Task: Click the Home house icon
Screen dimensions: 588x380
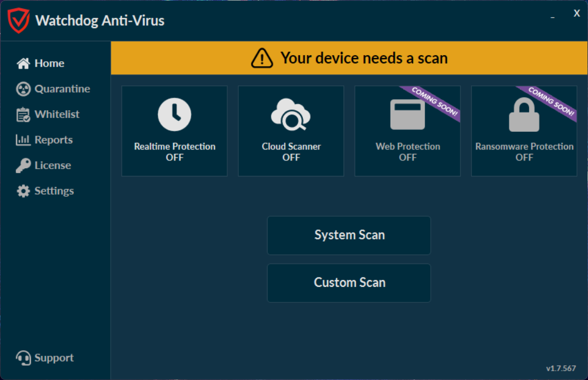Action: click(23, 63)
